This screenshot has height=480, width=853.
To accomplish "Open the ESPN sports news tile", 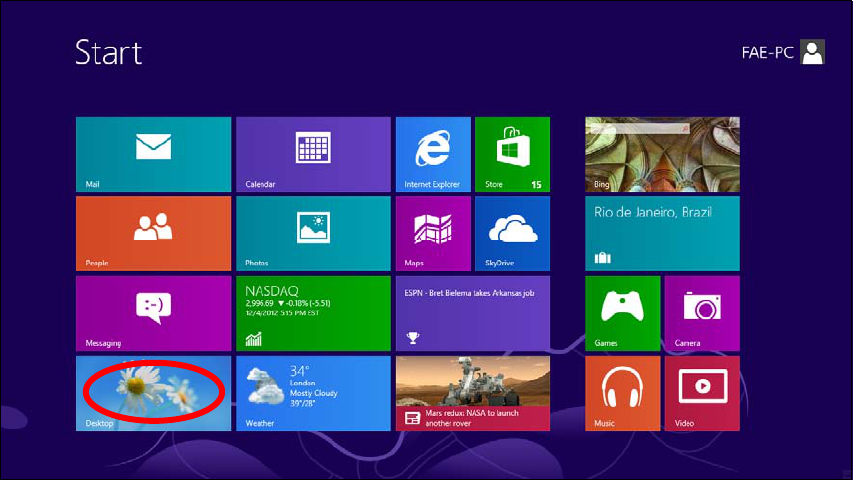I will click(x=473, y=313).
